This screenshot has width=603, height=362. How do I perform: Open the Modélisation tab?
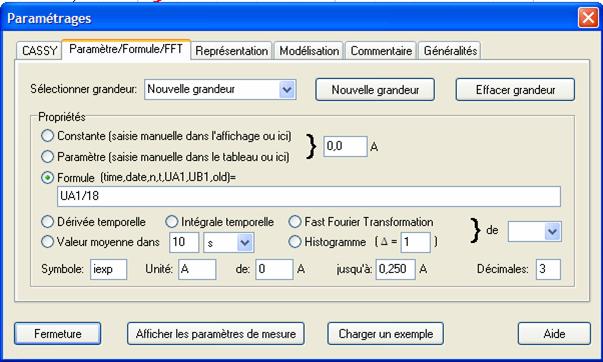(309, 51)
